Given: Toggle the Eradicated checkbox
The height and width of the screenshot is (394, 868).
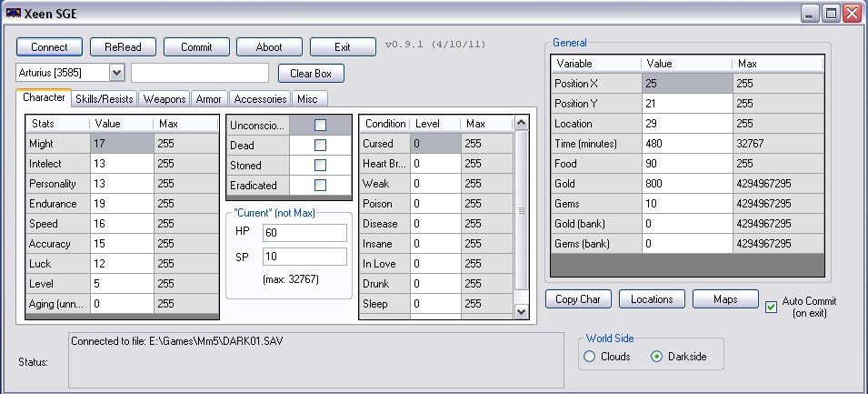Looking at the screenshot, I should 320,185.
